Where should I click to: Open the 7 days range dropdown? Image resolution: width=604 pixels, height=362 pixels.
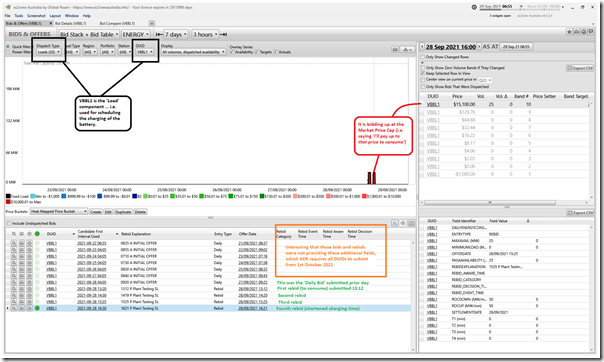click(176, 34)
